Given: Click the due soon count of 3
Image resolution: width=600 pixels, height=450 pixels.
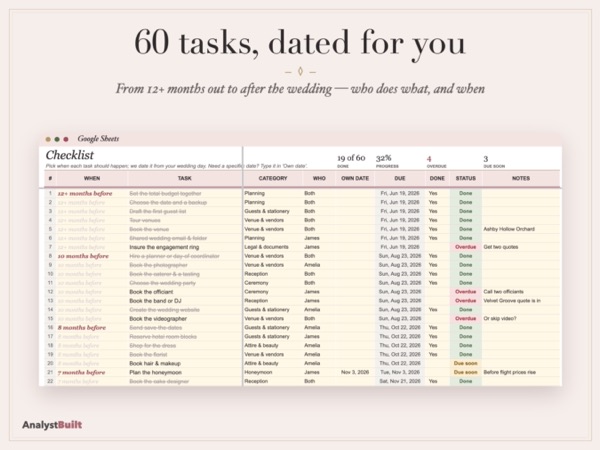Looking at the screenshot, I should pos(486,158).
